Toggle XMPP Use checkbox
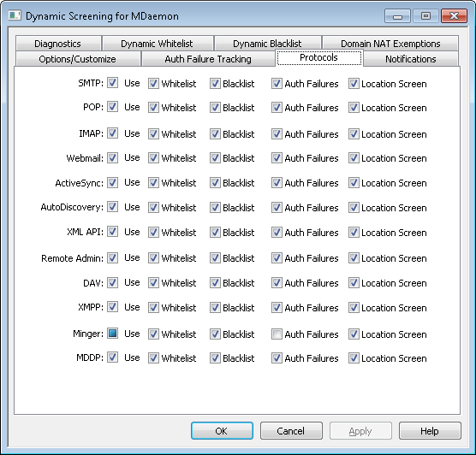 [x=113, y=307]
